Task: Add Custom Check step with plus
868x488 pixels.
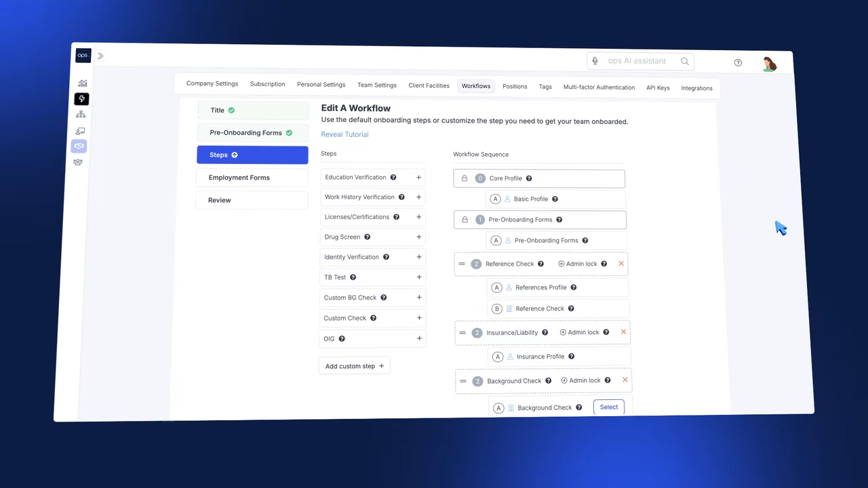Action: (x=419, y=318)
